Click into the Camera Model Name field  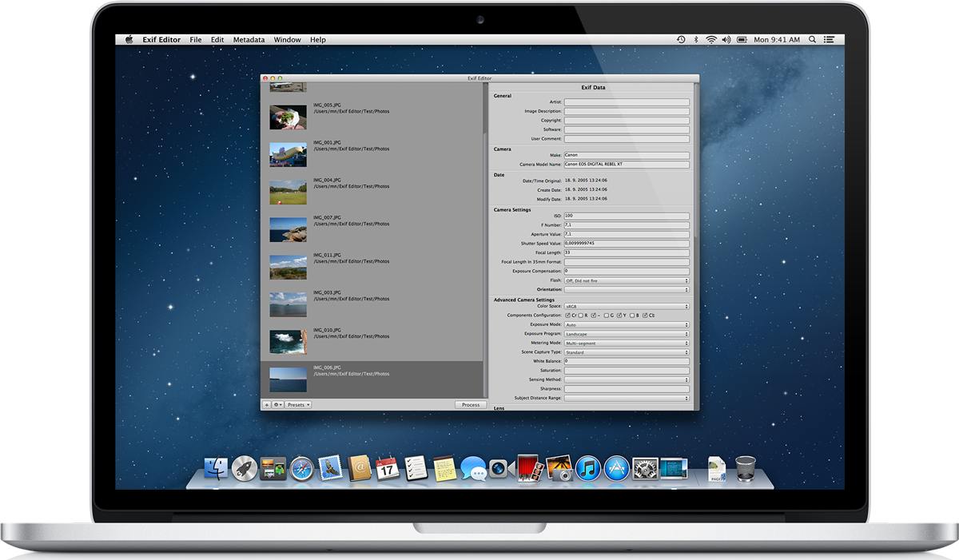point(627,164)
